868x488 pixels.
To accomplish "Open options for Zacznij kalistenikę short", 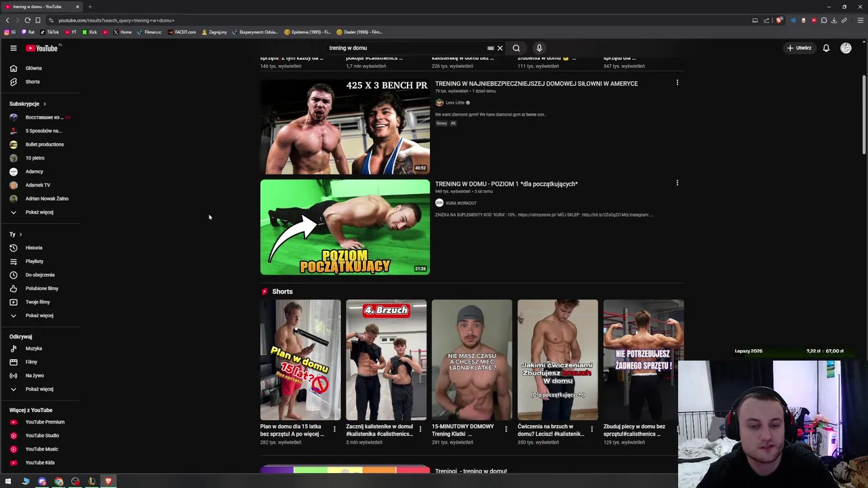I will click(420, 429).
